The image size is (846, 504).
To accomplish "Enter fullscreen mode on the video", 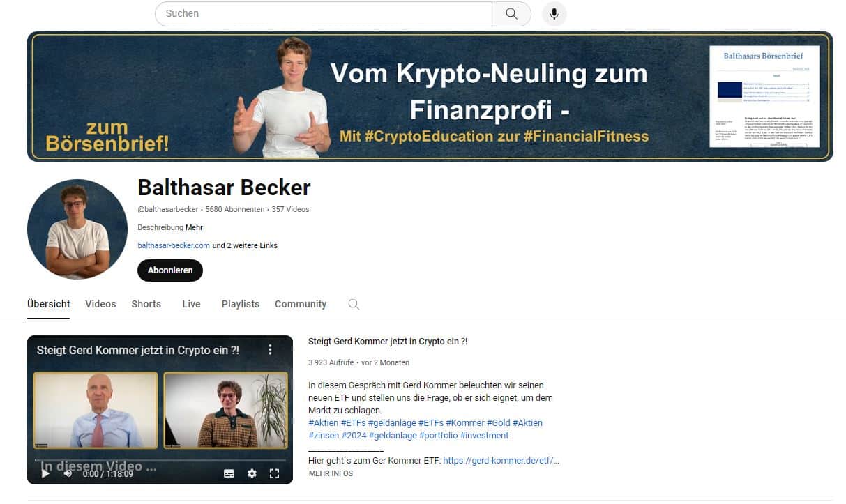I will (274, 473).
